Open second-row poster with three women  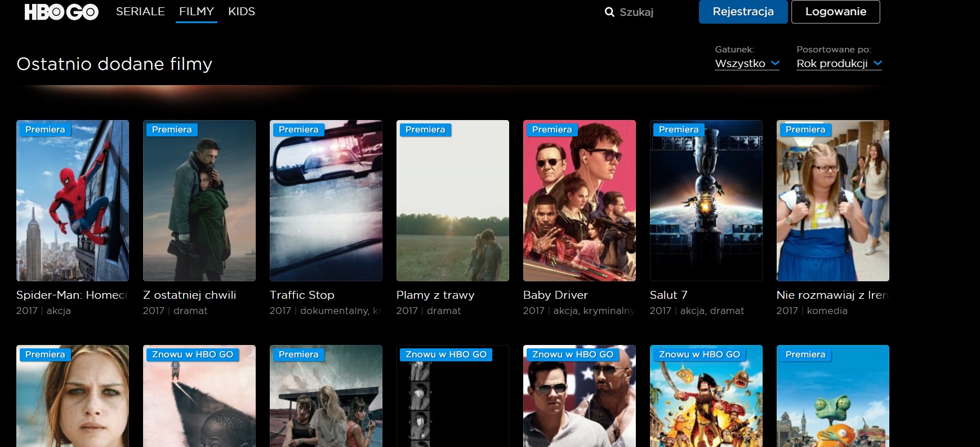(x=326, y=396)
